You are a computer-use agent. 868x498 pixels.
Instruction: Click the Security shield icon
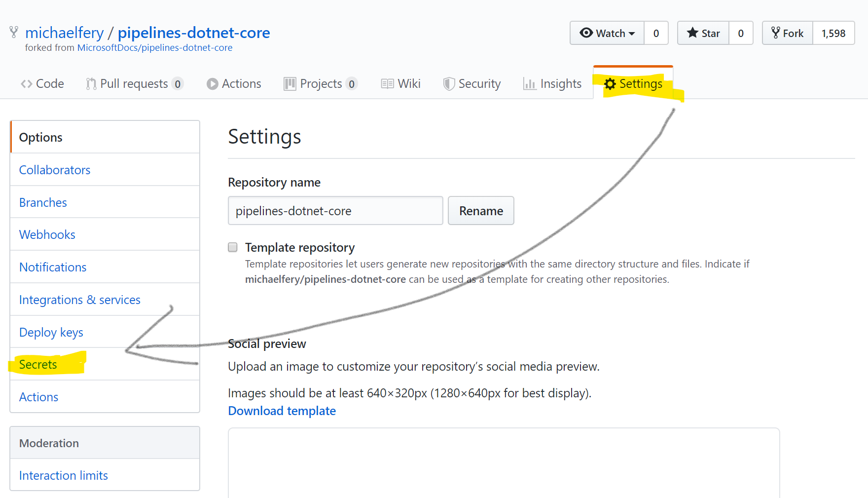[449, 84]
